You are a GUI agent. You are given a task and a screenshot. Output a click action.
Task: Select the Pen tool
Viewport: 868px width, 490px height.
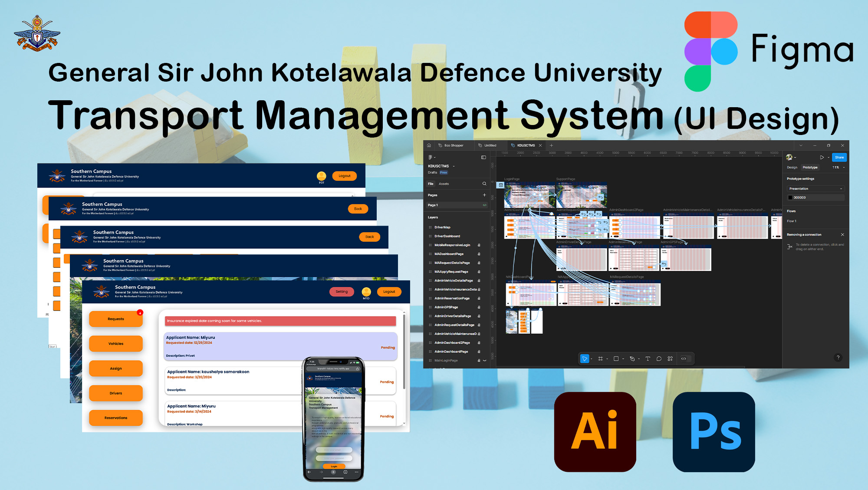point(632,358)
